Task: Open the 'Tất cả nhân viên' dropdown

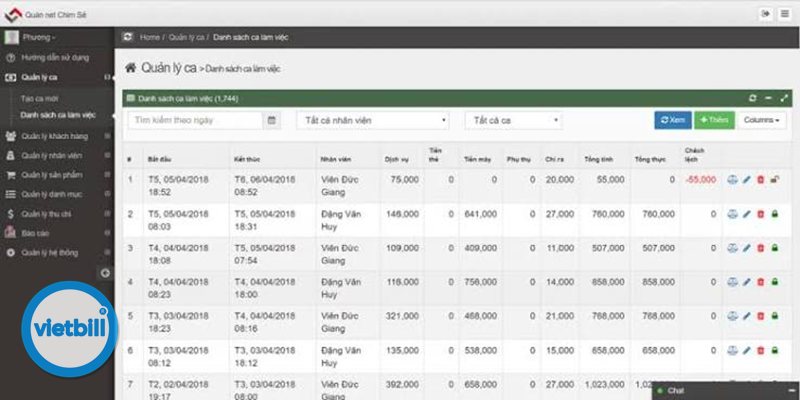Action: [x=373, y=120]
